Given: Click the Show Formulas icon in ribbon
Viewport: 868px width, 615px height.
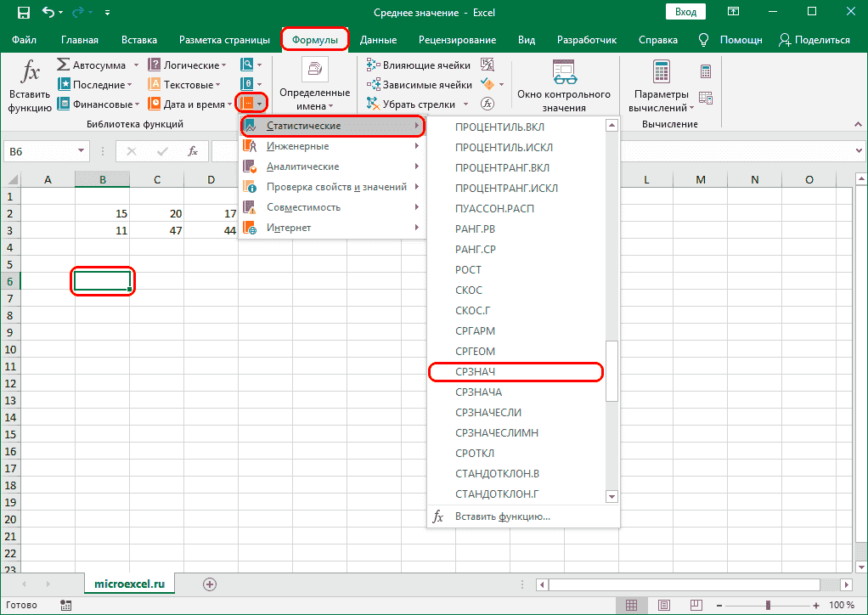Looking at the screenshot, I should click(x=488, y=65).
